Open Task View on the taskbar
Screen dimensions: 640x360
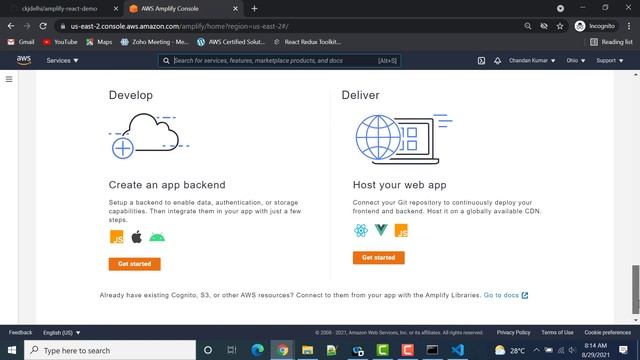point(232,350)
